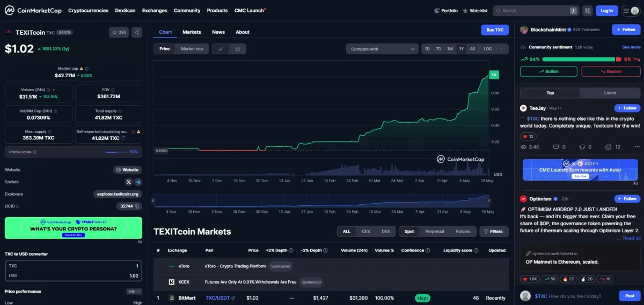Viewport: 644px width, 305px height.
Task: Switch chart to line view icon
Action: (x=221, y=49)
